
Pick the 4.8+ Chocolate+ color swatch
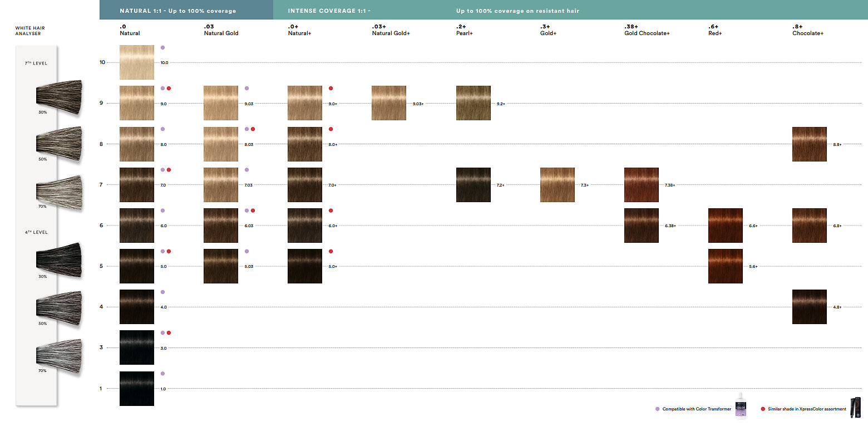pos(809,307)
